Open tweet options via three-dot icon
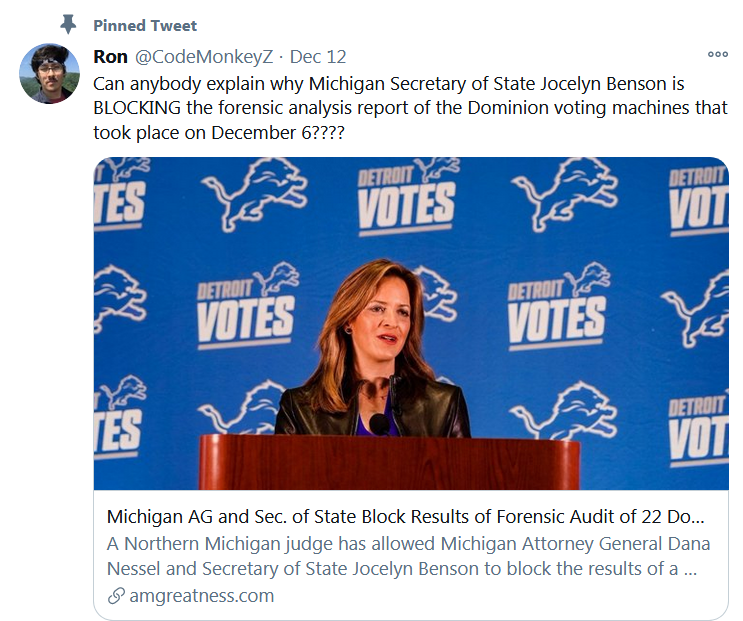Viewport: 743px width, 621px height. point(717,54)
